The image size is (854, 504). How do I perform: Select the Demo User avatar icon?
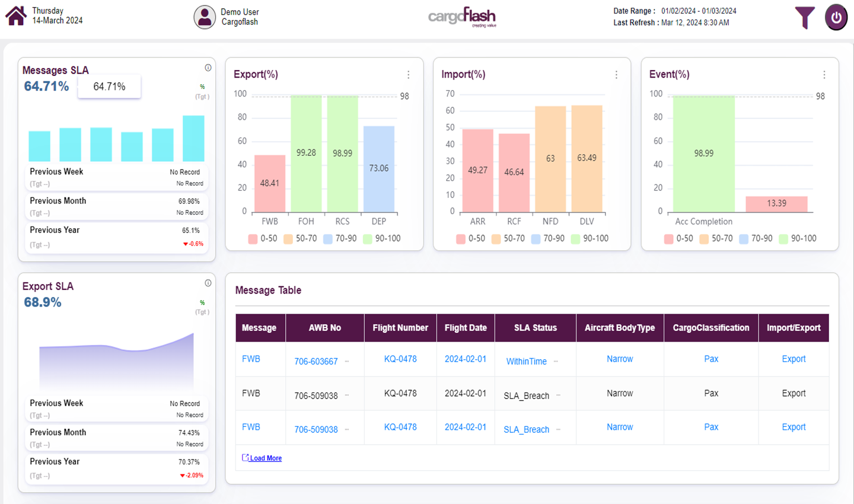205,17
